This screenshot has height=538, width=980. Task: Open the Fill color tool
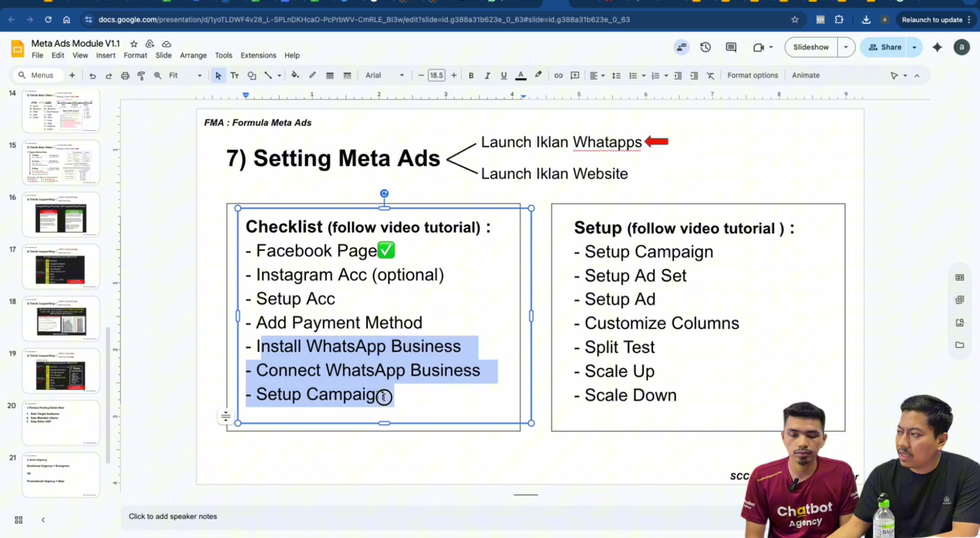point(295,76)
